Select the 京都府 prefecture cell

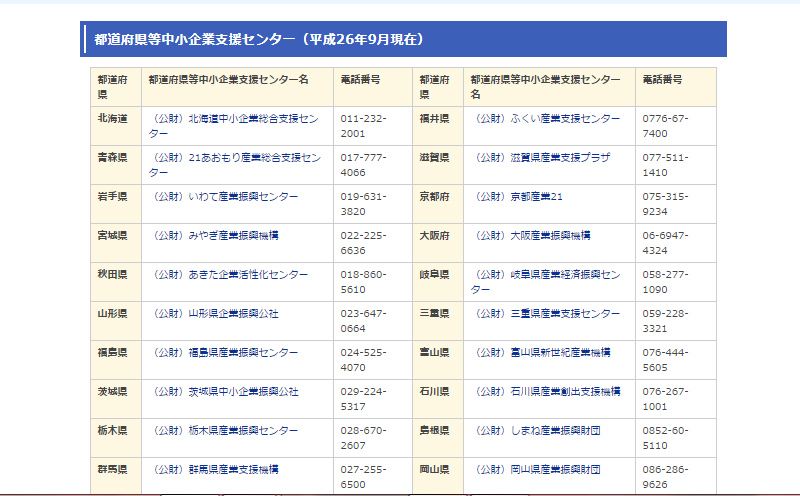pos(438,204)
